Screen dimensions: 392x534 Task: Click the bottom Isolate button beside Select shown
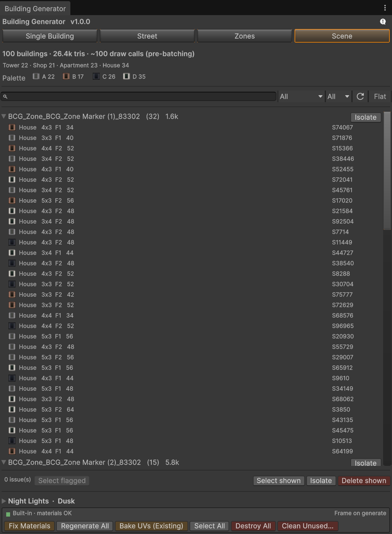pyautogui.click(x=321, y=481)
